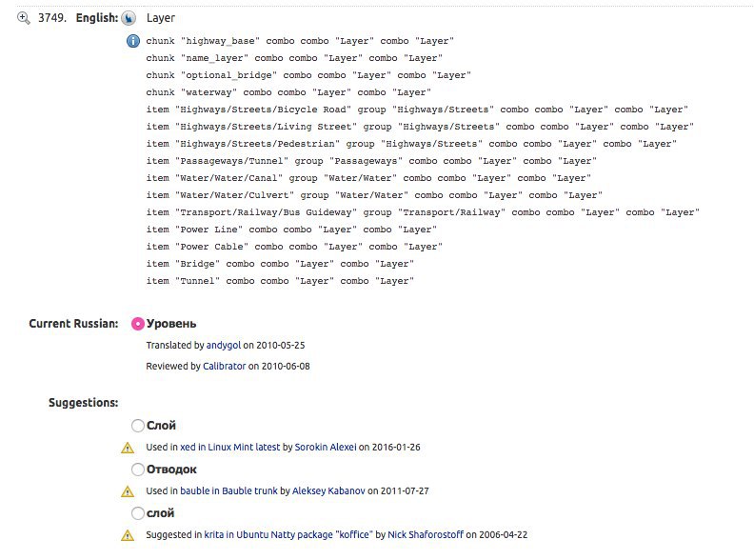Click the blue info icon beside chunk list
The height and width of the screenshot is (560, 754).
(x=133, y=41)
